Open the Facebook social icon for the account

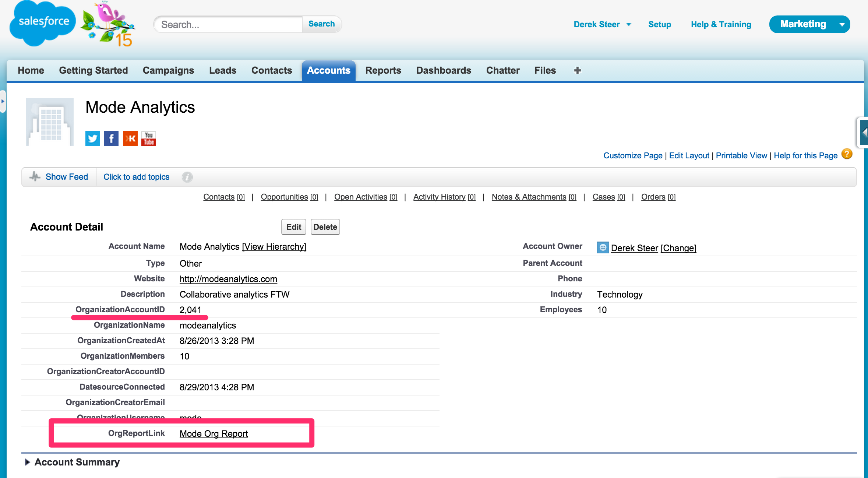(111, 138)
